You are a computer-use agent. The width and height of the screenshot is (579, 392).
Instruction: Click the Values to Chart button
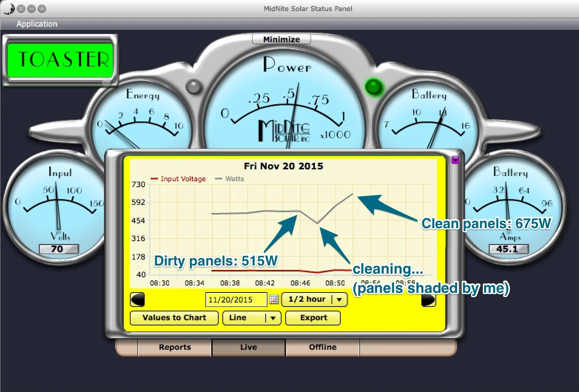point(174,318)
